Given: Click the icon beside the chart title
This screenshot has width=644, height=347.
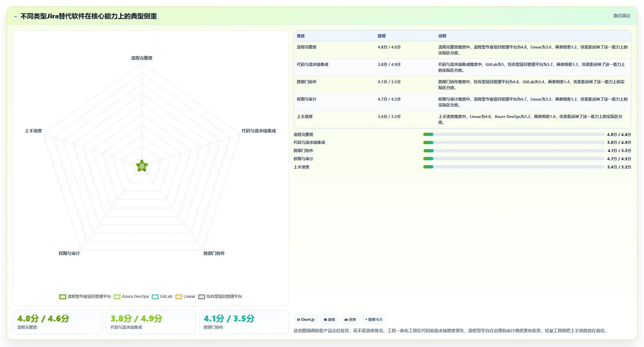Looking at the screenshot, I should [x=15, y=16].
